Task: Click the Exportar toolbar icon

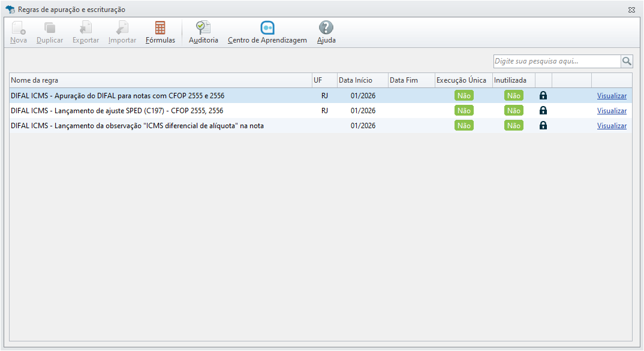Action: [86, 28]
